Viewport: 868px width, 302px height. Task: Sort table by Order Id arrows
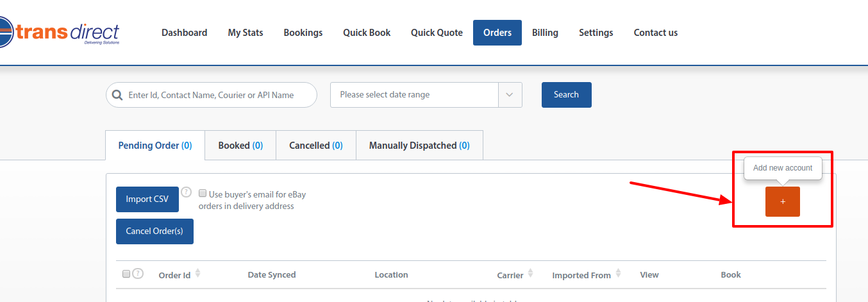[197, 274]
